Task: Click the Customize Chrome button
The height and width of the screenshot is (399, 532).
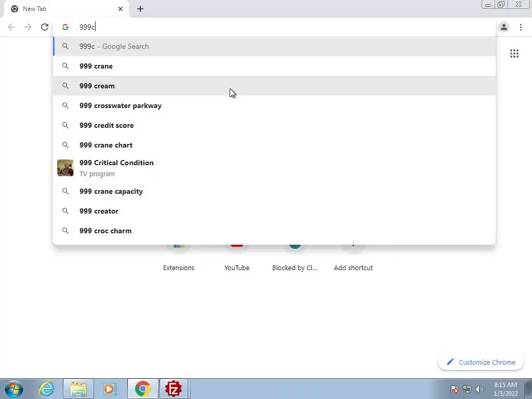Action: click(481, 362)
